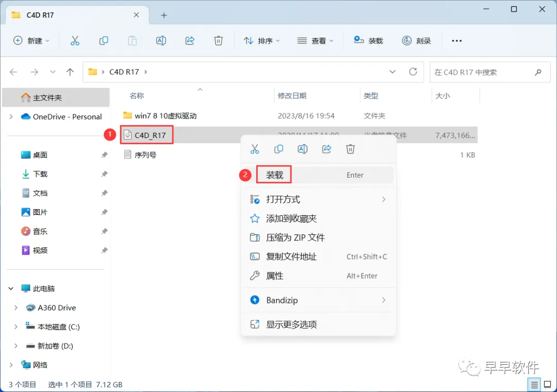Expand the address bar history dropdown

tap(392, 72)
